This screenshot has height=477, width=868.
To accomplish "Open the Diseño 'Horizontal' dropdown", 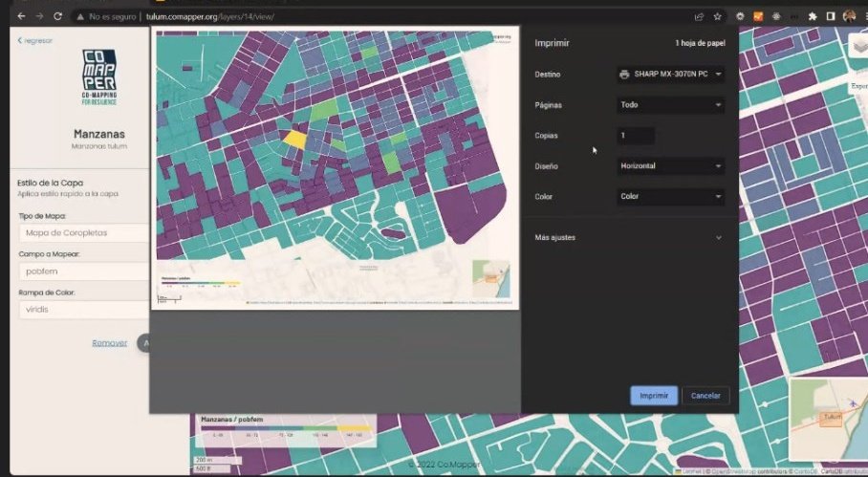I will [x=670, y=166].
